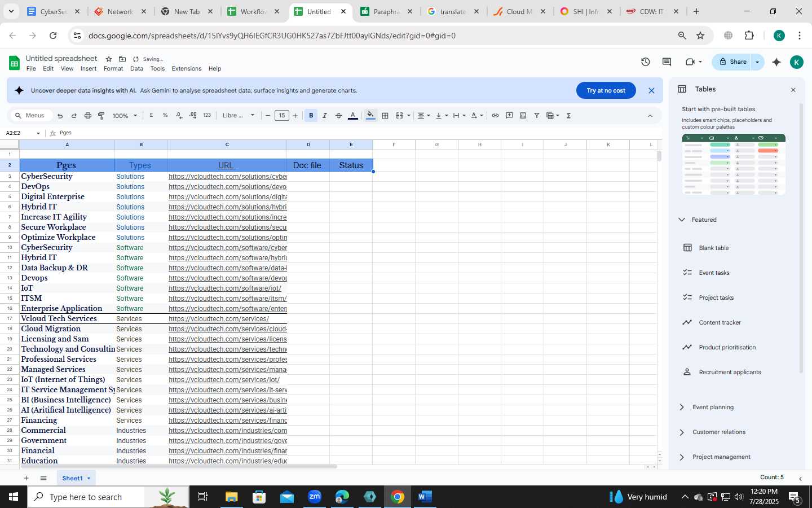The width and height of the screenshot is (812, 508).
Task: Open text wrapping dropdown
Action: (460, 116)
